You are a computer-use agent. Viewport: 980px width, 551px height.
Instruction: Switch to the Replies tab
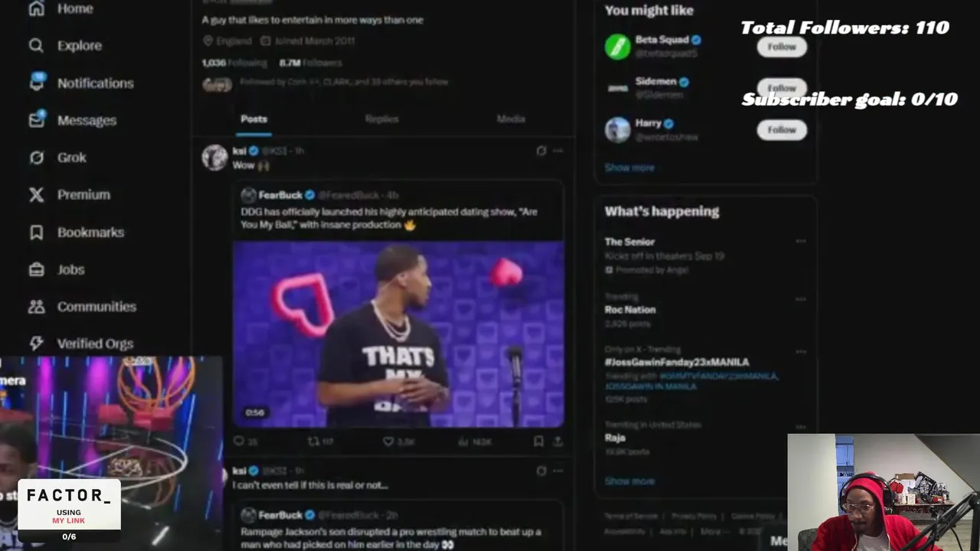pyautogui.click(x=381, y=119)
